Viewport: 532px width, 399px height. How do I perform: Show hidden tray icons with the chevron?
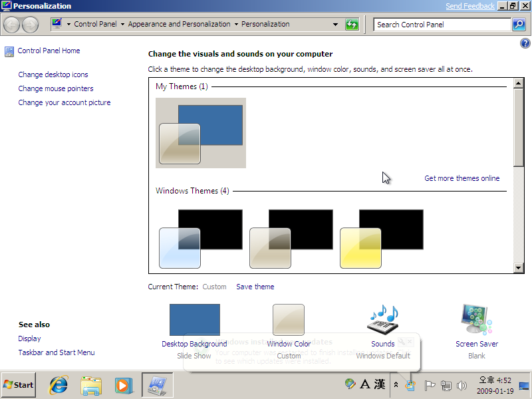point(396,385)
